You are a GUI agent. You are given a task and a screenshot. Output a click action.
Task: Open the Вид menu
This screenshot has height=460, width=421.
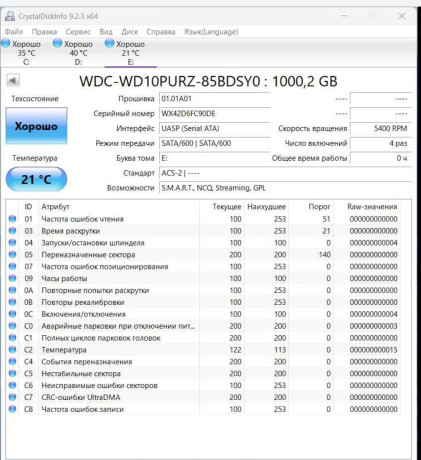(x=106, y=32)
